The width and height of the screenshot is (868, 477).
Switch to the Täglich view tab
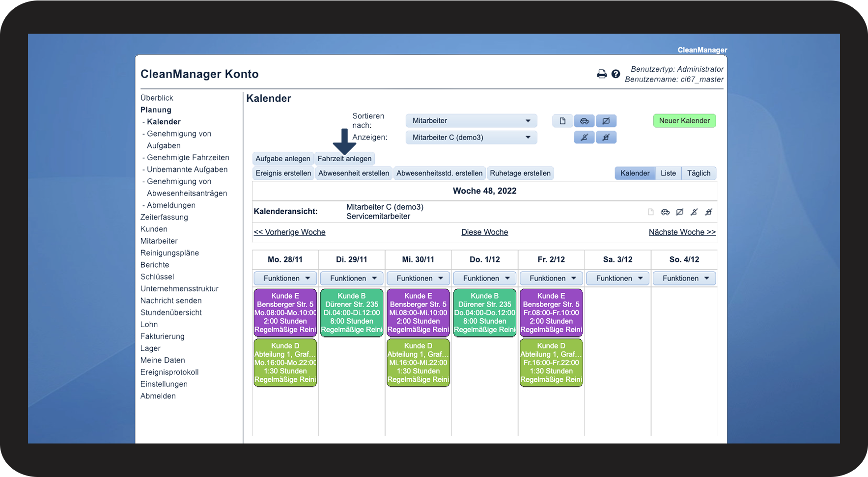click(699, 173)
